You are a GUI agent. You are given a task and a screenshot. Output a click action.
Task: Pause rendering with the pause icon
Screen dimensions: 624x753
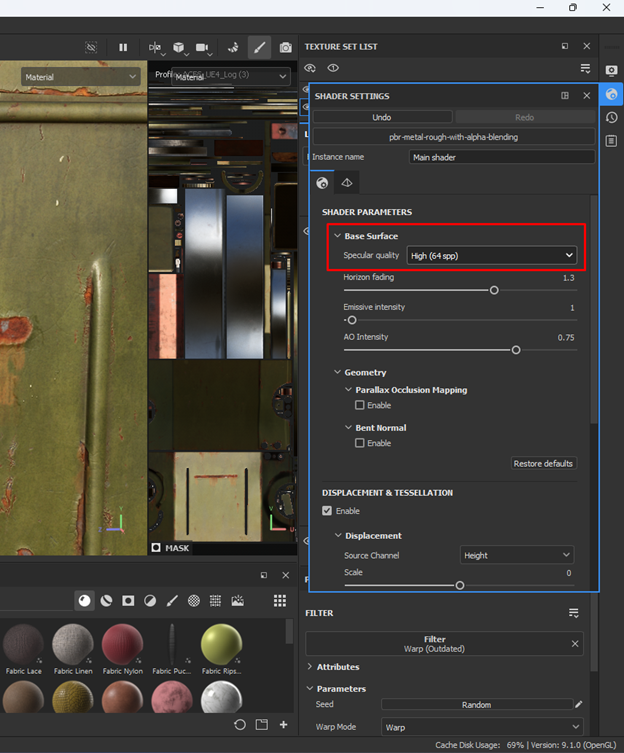coord(123,47)
